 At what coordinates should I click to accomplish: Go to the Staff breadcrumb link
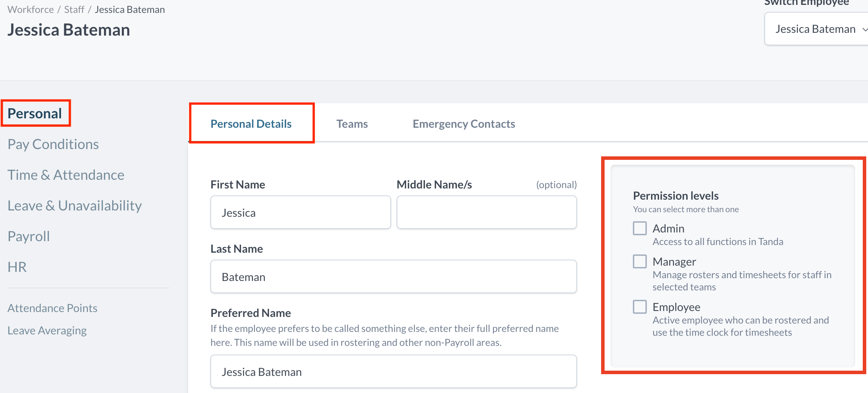coord(74,9)
